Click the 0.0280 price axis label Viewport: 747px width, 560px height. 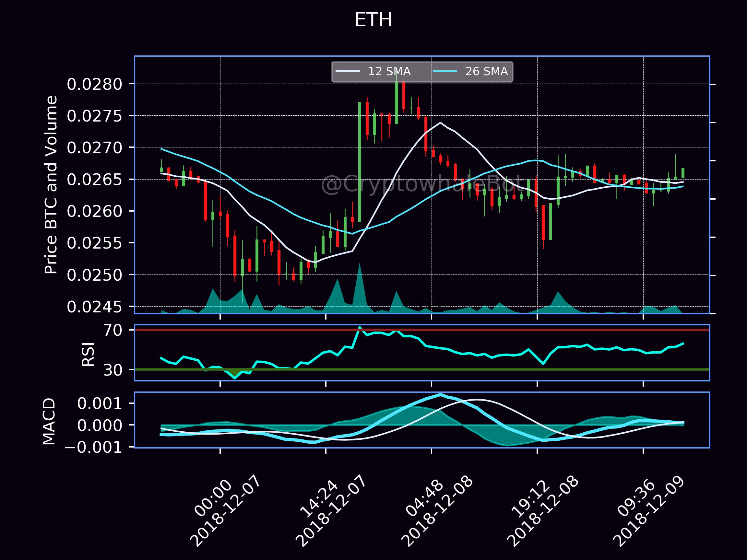pos(94,84)
